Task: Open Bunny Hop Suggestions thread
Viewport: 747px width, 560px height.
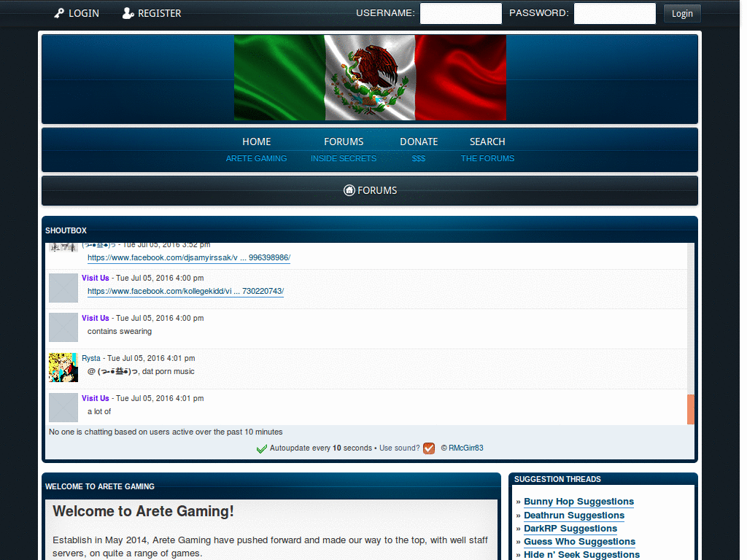Action: (578, 502)
